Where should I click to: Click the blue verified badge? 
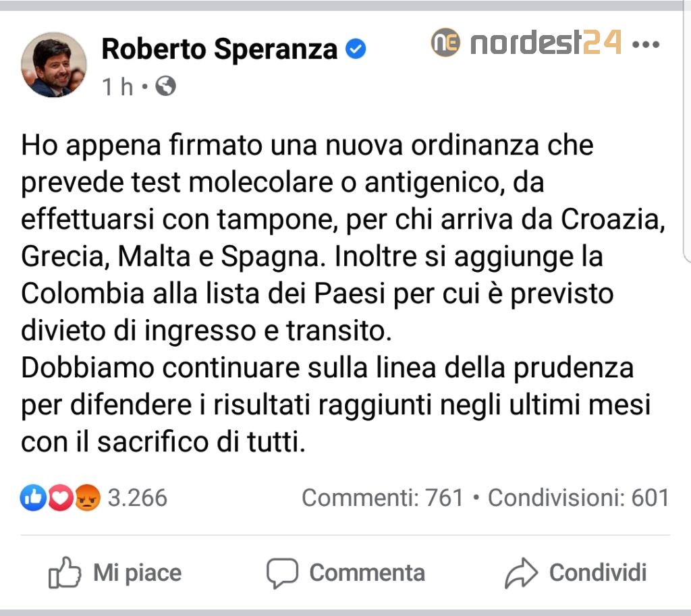pos(356,49)
